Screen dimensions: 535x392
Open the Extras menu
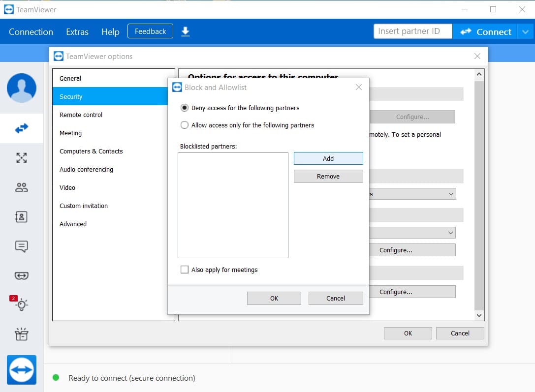[x=77, y=31]
